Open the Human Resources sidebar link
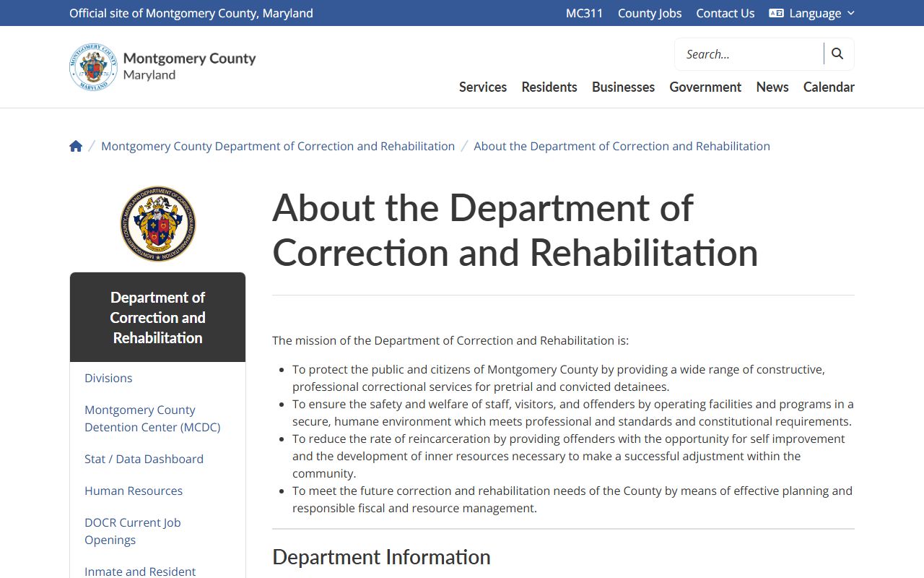924x578 pixels. [134, 491]
